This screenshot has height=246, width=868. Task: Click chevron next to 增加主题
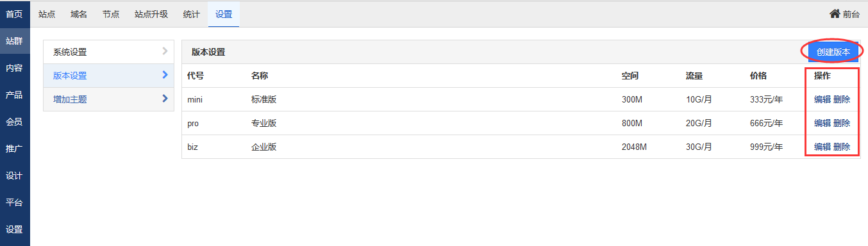pos(165,99)
